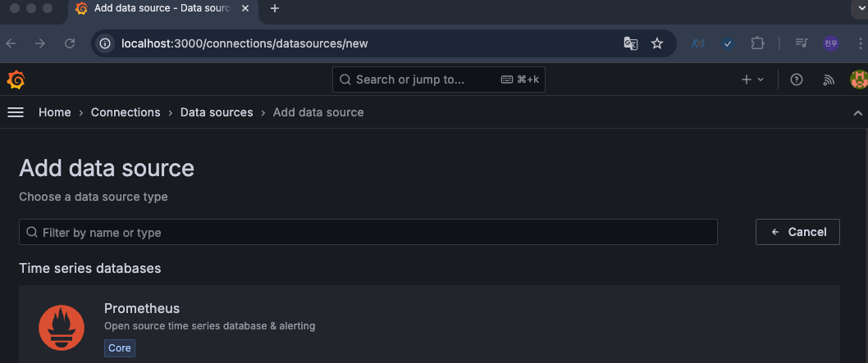Expand the plus new menu dropdown

tap(752, 79)
